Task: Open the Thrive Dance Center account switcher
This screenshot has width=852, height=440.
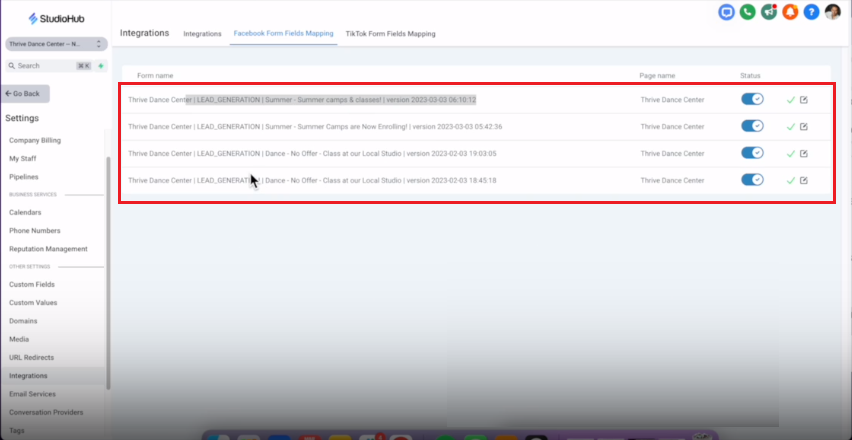Action: 56,44
